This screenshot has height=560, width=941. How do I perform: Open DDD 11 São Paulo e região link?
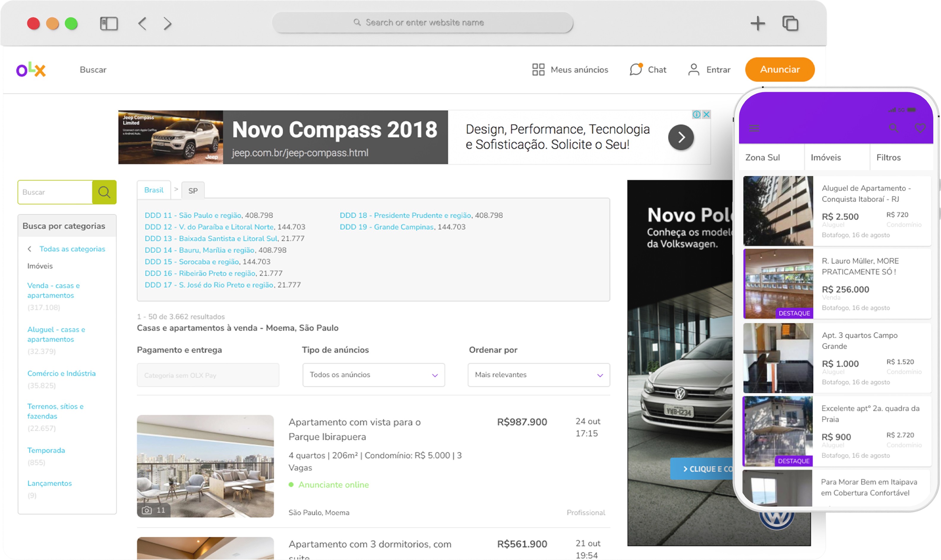tap(193, 215)
